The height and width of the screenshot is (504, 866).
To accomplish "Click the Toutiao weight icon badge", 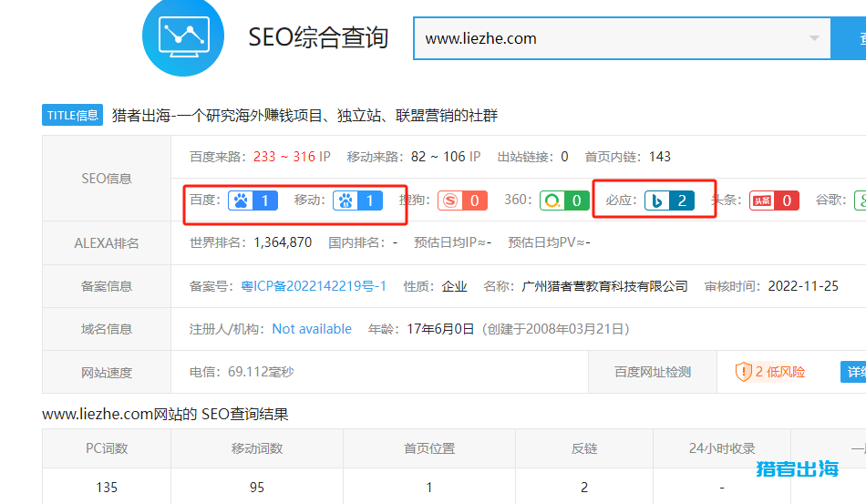I will (x=774, y=201).
